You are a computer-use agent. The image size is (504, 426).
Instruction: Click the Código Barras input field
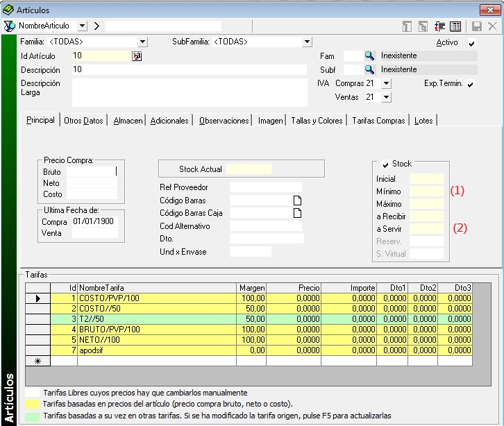tap(261, 201)
